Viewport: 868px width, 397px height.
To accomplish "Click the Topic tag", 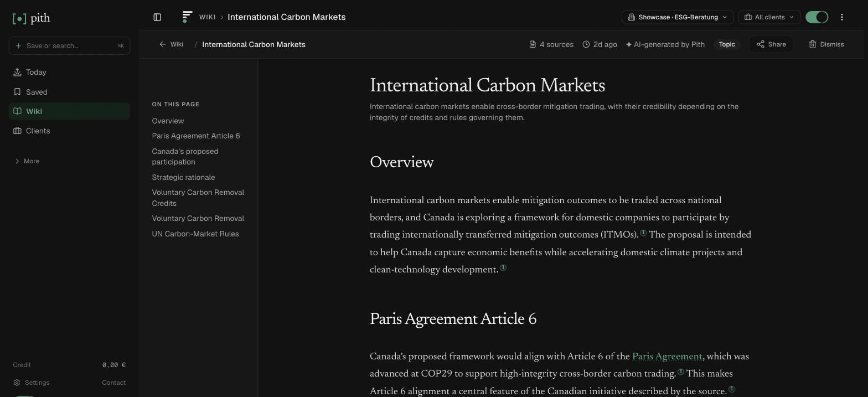I will (x=727, y=44).
